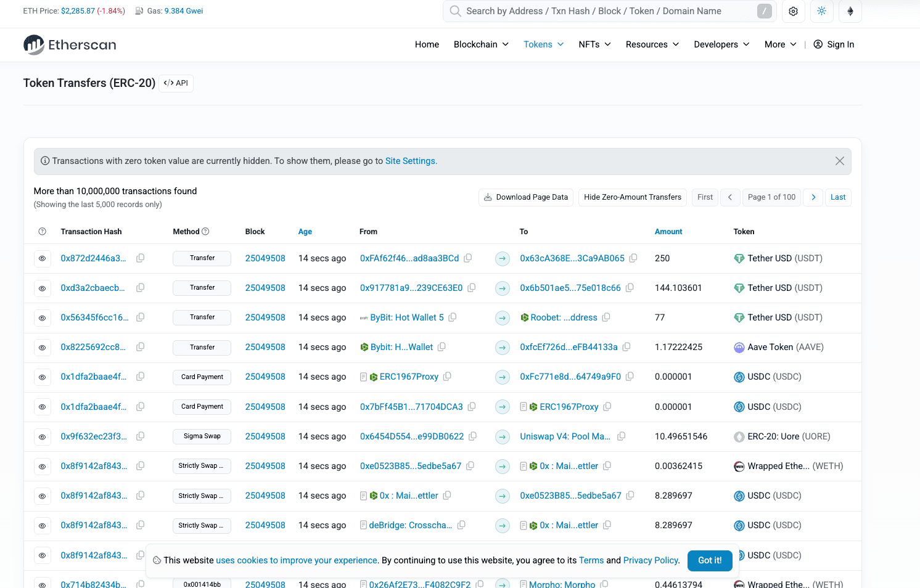
Task: Copy recipient address 0x6b501ae5...75e018c66
Action: click(630, 288)
